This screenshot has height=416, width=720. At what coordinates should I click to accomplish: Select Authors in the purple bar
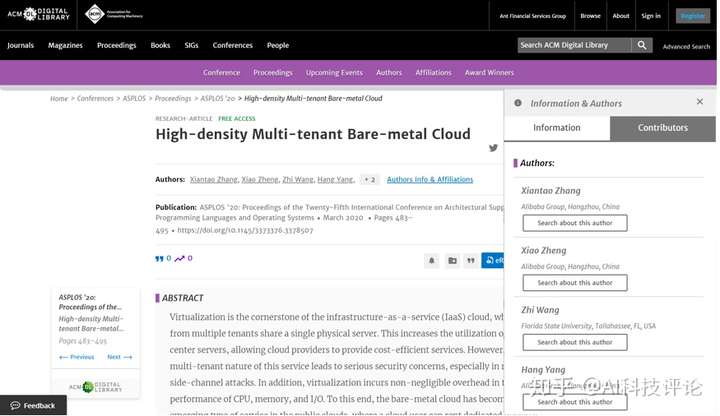tap(389, 73)
